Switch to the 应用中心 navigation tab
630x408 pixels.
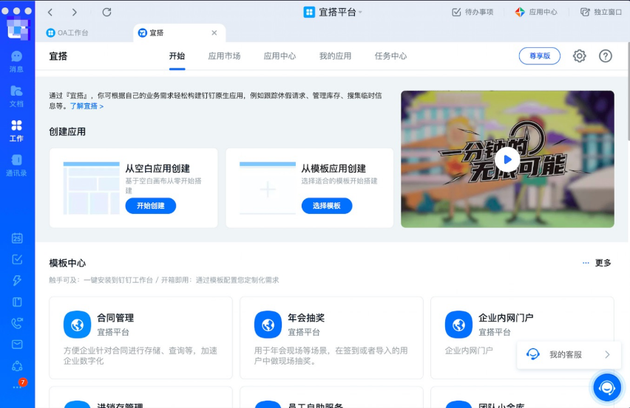pyautogui.click(x=280, y=56)
